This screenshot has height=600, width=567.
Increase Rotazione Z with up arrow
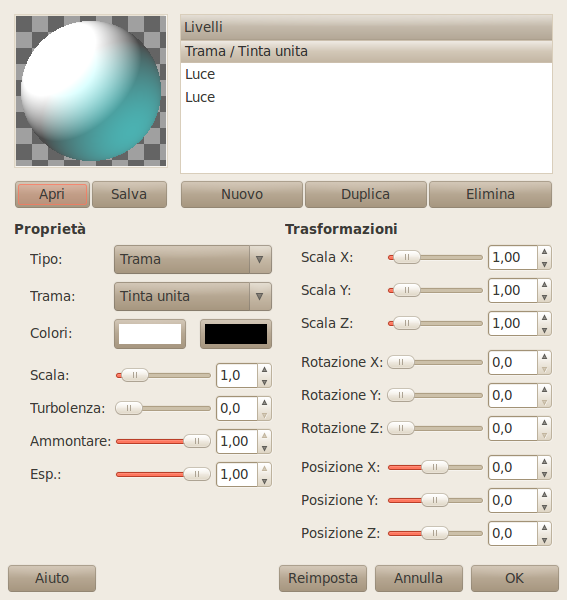point(544,422)
